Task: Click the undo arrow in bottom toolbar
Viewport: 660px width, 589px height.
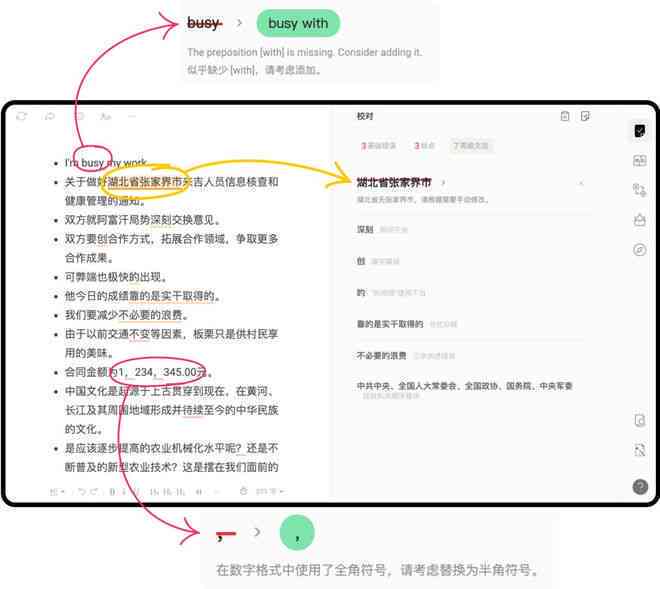Action: pos(82,491)
